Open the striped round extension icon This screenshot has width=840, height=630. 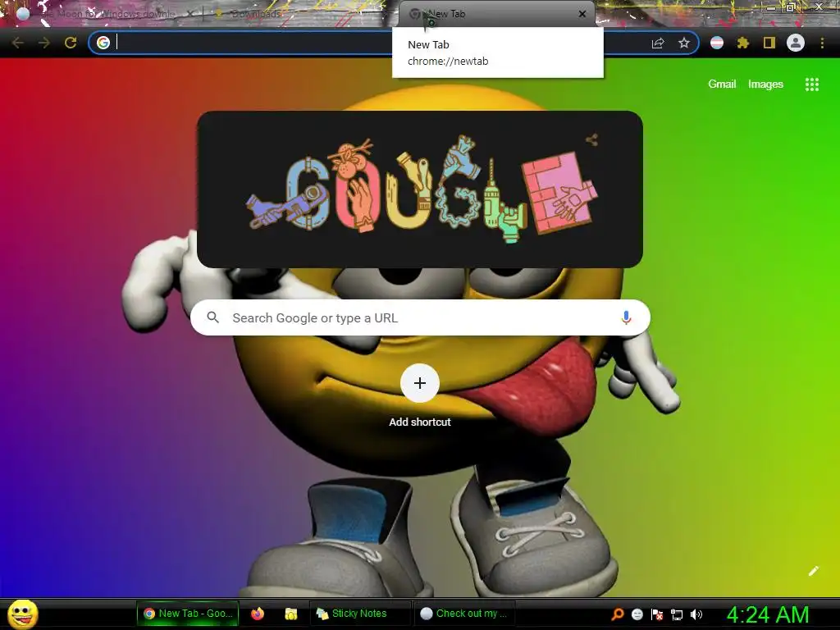(717, 43)
